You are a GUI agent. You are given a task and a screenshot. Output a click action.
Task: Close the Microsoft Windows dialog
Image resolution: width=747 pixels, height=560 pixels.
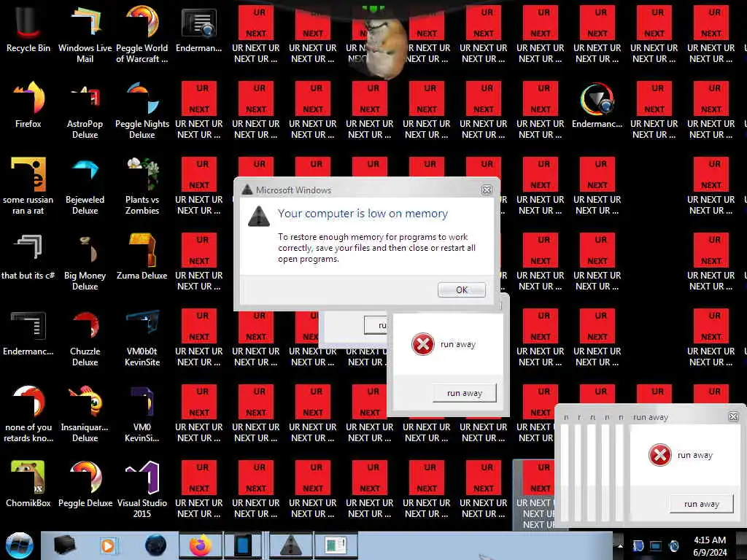[487, 190]
